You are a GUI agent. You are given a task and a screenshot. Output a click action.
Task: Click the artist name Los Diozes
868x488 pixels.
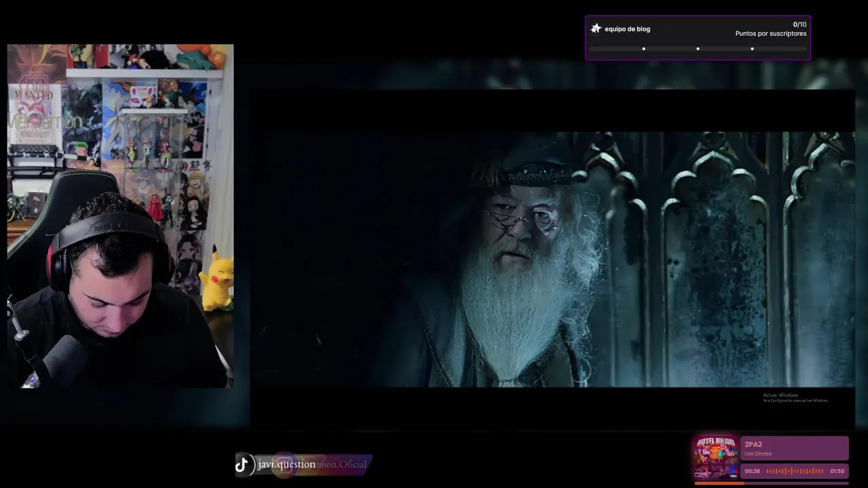758,453
